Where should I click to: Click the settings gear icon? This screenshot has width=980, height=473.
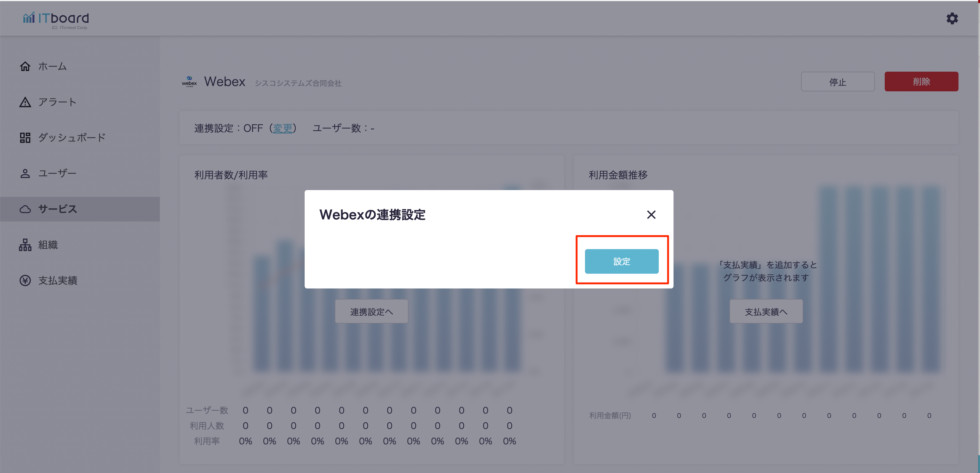click(952, 18)
